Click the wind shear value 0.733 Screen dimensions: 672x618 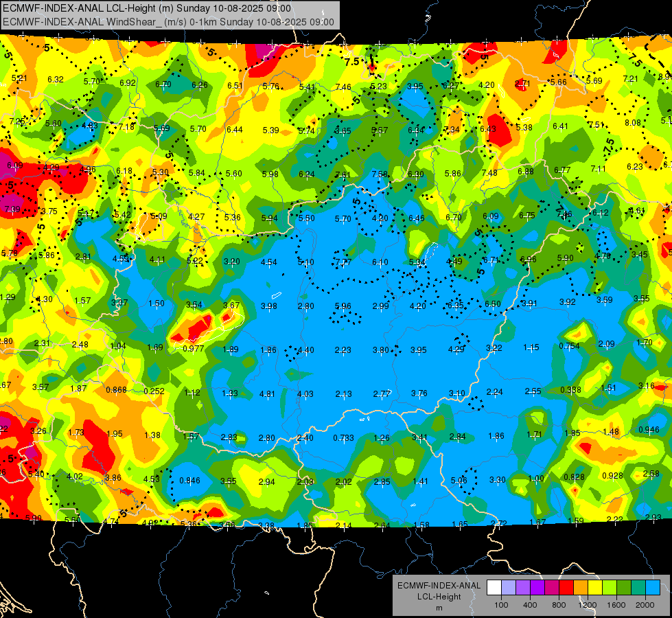(x=344, y=437)
